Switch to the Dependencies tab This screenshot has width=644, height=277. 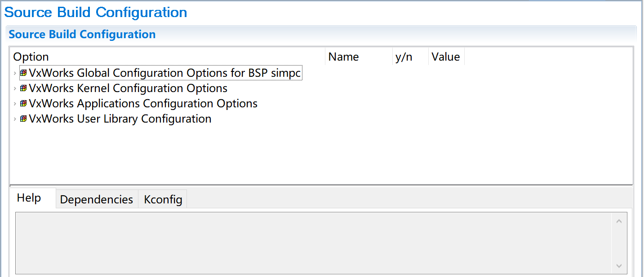tap(97, 199)
